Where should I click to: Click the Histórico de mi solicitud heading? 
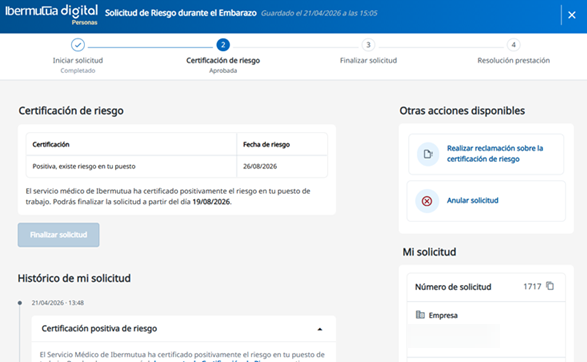tap(74, 278)
